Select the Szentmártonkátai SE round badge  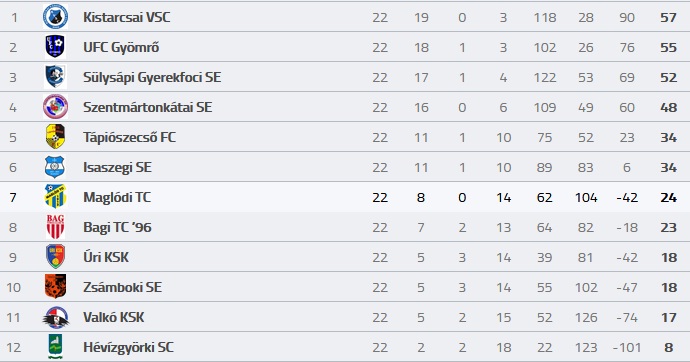pyautogui.click(x=55, y=106)
